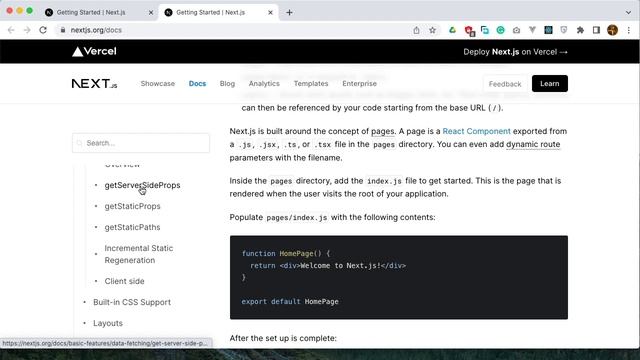Open getStaticPaths sidebar item
This screenshot has height=360, width=640.
point(132,227)
